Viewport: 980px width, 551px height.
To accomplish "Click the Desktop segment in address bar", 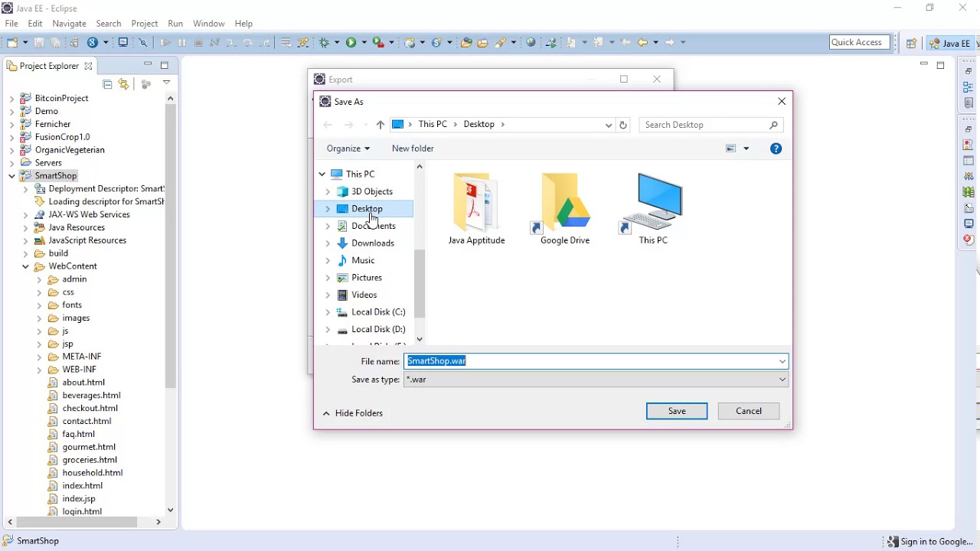I will (x=479, y=125).
